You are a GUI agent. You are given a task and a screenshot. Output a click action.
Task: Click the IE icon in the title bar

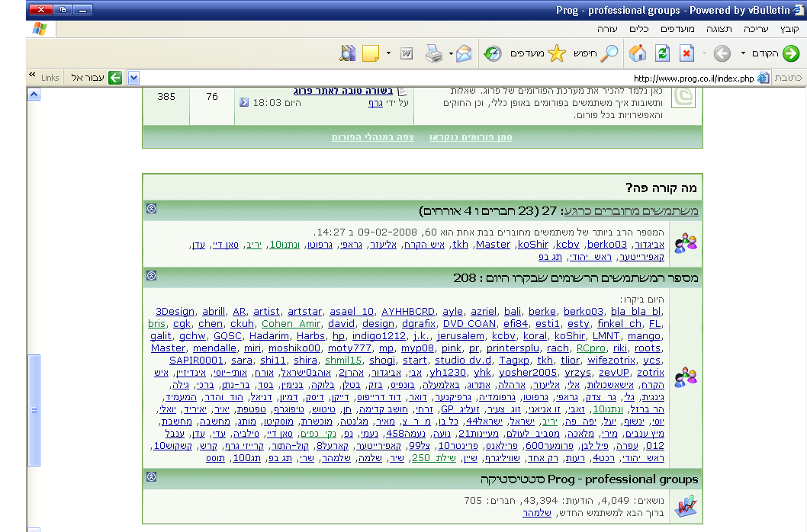(799, 10)
